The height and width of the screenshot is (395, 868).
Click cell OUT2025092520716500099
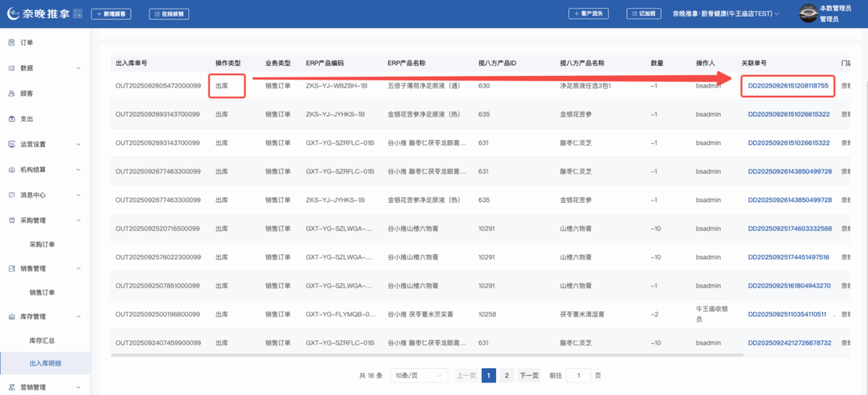[x=158, y=228]
